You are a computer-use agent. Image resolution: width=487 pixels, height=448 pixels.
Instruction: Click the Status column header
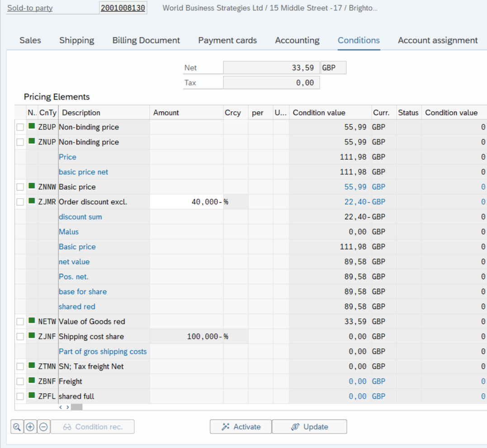click(408, 113)
